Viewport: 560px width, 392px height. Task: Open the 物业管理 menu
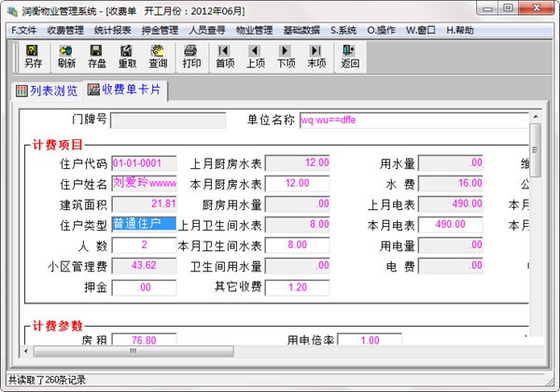coord(254,31)
